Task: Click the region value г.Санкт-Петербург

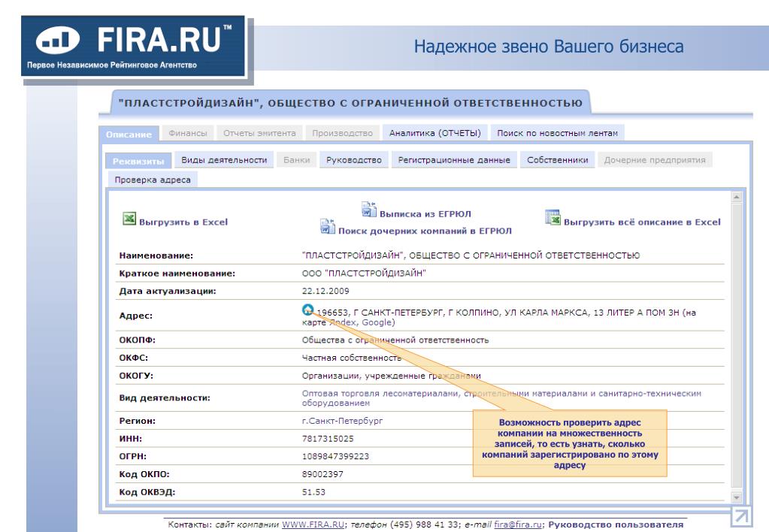Action: (342, 421)
